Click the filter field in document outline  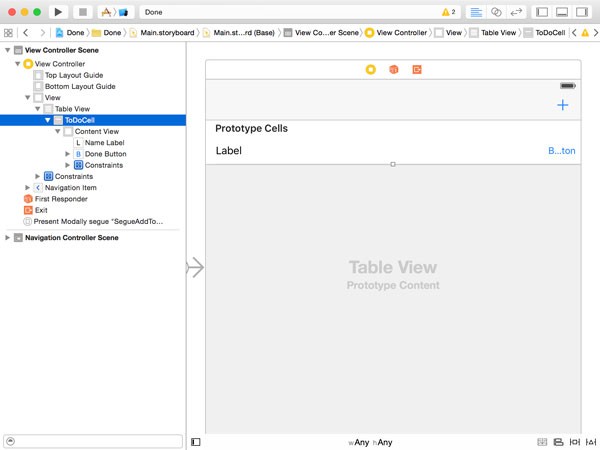point(93,442)
